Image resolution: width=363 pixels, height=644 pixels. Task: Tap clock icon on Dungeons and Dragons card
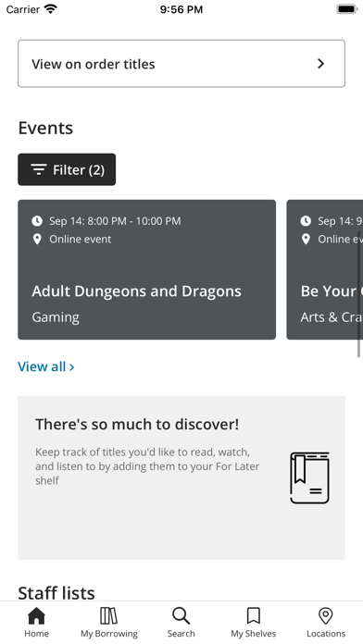(x=37, y=221)
